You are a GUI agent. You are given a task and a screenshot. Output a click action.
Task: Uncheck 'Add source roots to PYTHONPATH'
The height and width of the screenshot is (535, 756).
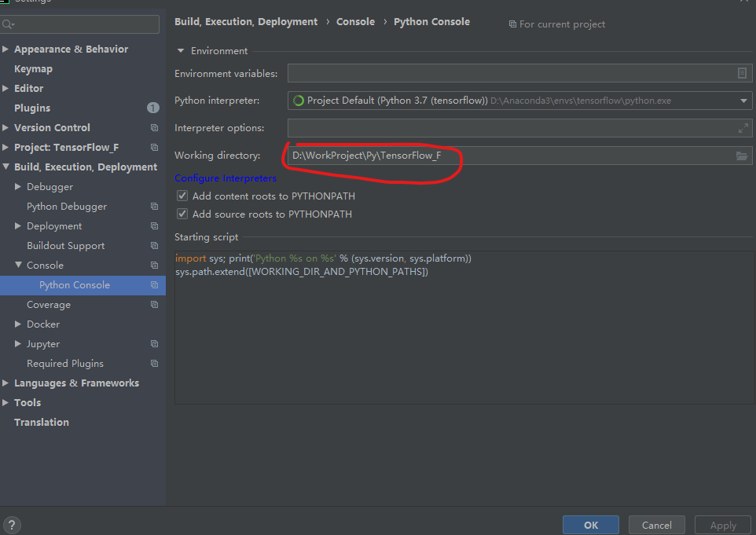pos(182,213)
